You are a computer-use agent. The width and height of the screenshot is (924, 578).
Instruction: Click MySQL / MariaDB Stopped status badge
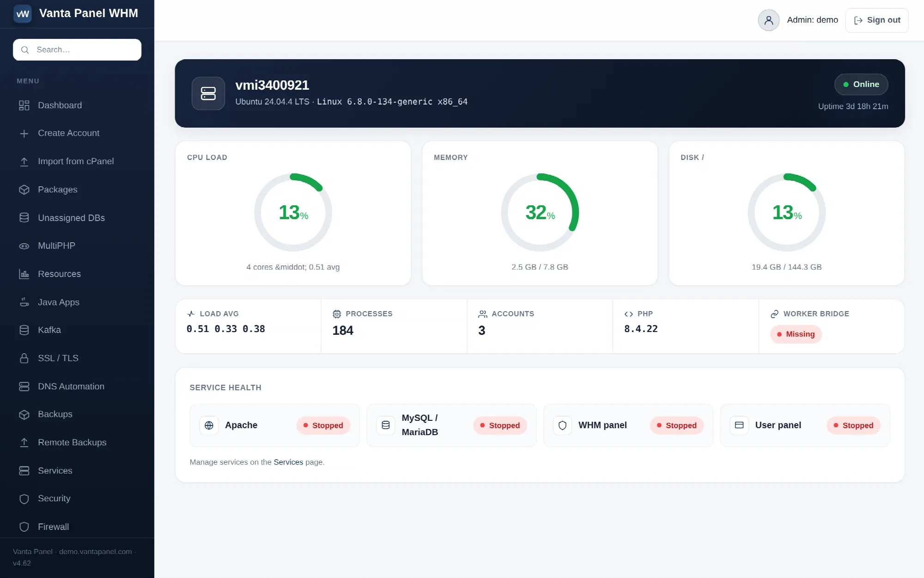pos(500,425)
